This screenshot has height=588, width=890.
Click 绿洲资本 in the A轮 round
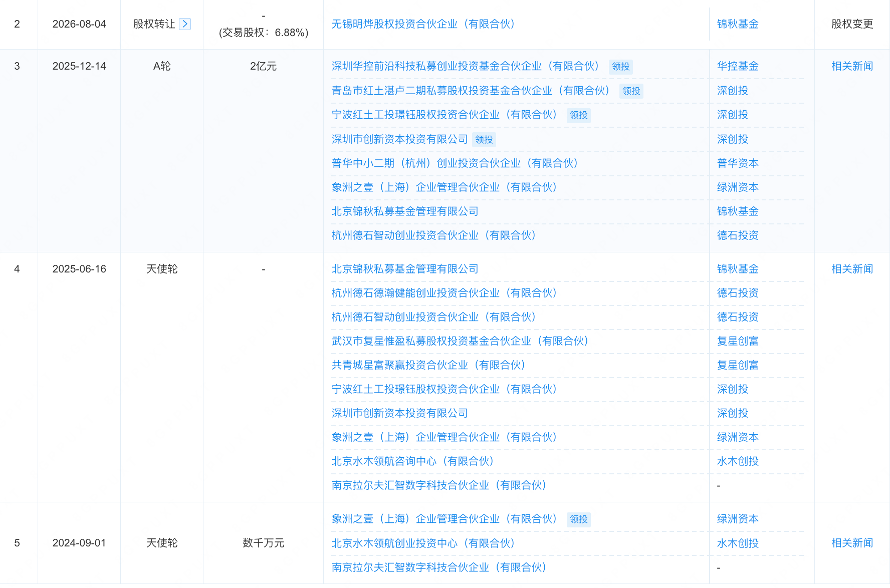coord(738,187)
